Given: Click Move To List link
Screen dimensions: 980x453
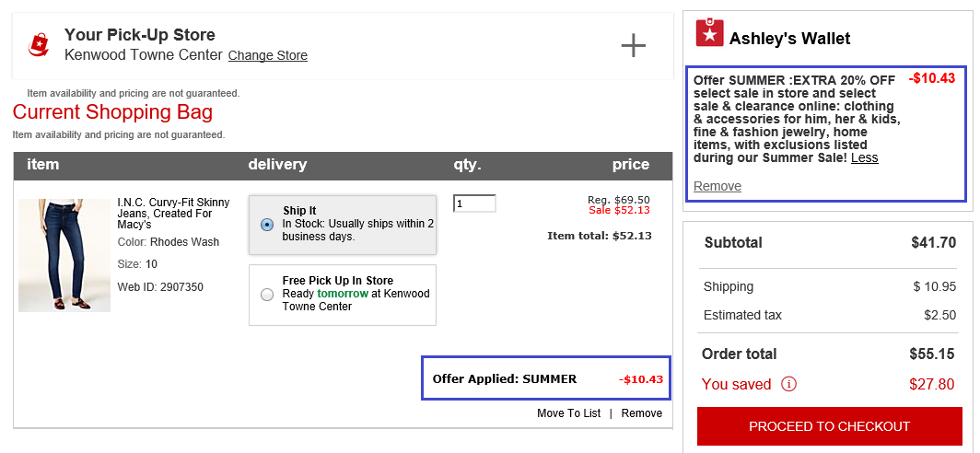Looking at the screenshot, I should click(569, 413).
